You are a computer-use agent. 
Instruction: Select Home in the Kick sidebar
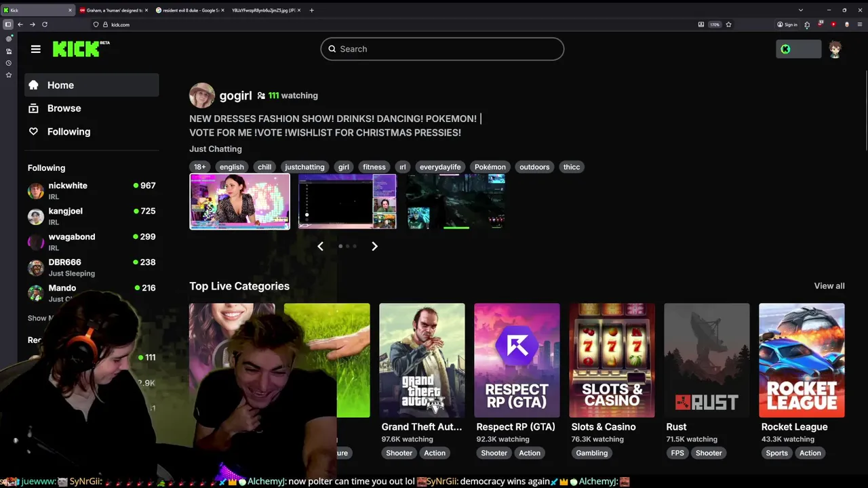click(x=92, y=85)
